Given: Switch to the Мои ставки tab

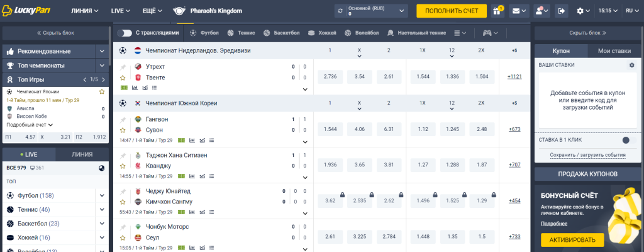Looking at the screenshot, I should (614, 51).
